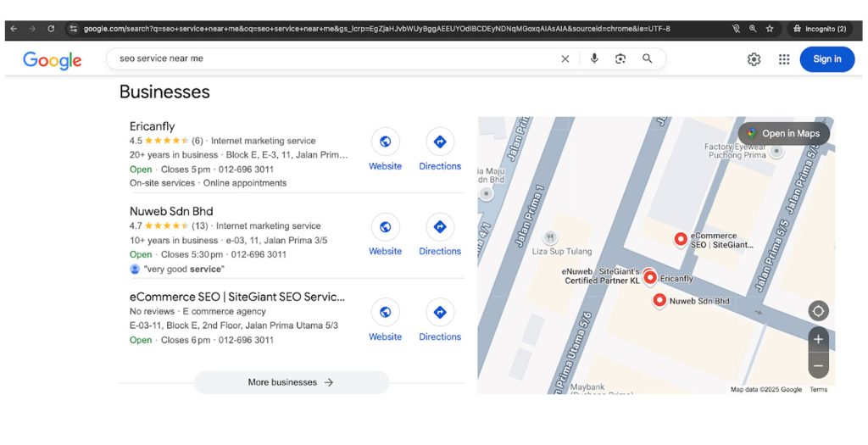Click the Liza Sup Tulang restaurant marker

coord(549,237)
